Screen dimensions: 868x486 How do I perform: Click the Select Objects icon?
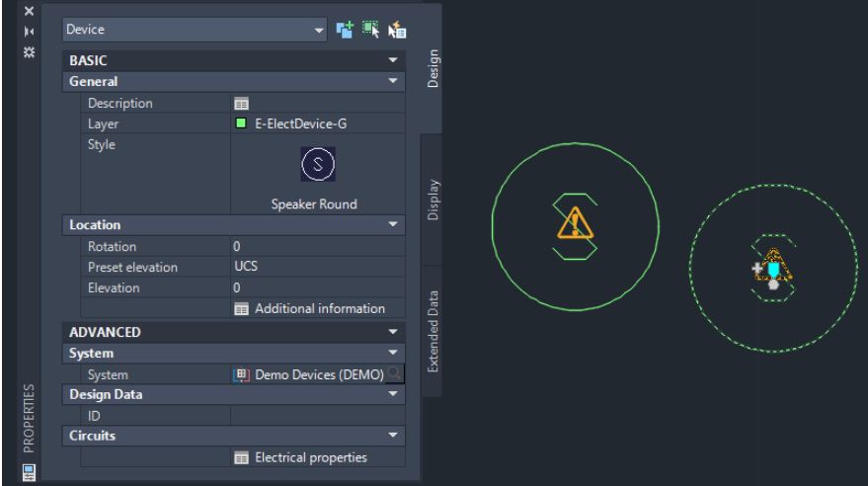tap(370, 30)
